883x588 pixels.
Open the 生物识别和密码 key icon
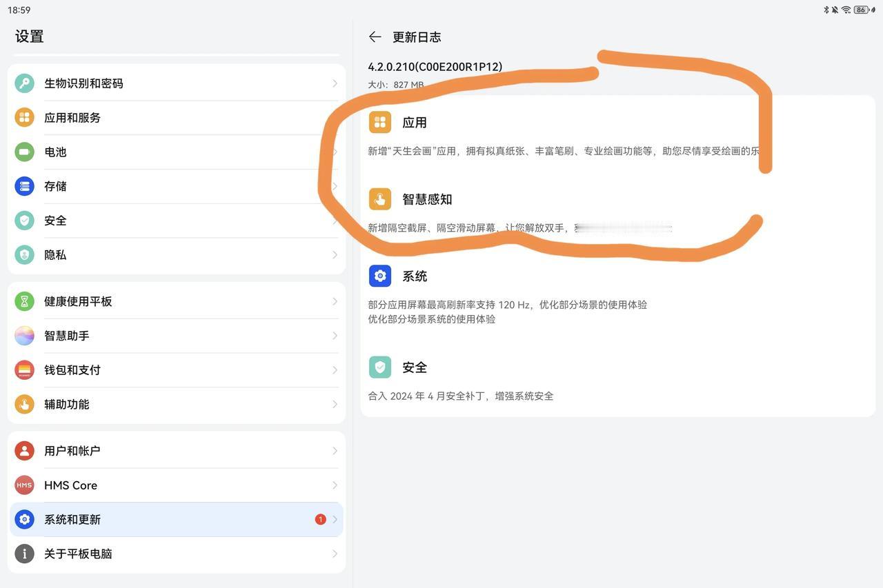pos(24,83)
